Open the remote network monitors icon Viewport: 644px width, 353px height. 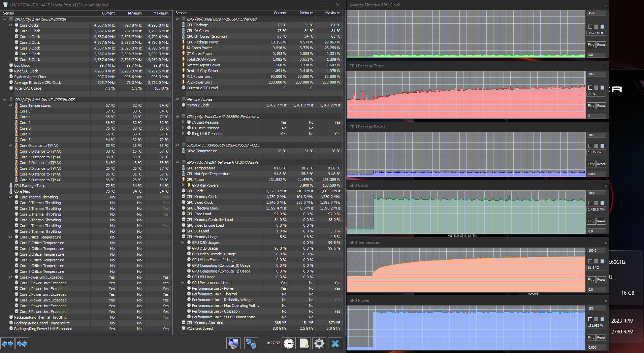(251, 343)
